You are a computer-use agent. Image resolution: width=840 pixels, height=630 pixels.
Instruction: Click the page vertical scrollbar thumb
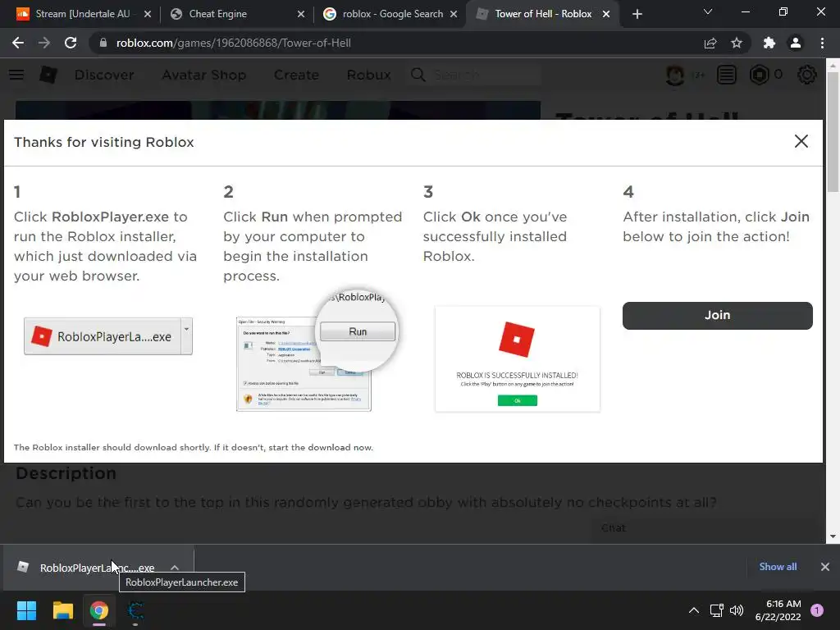tap(833, 131)
